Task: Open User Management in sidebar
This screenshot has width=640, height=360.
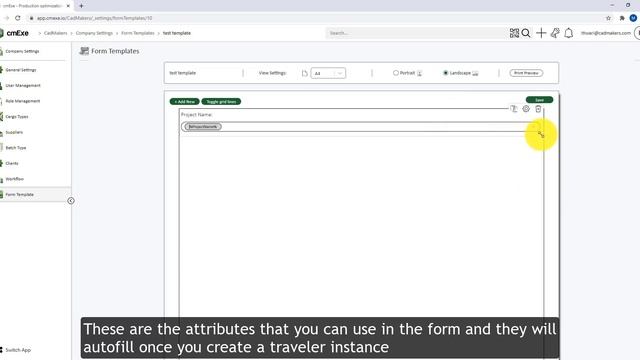Action: click(x=23, y=86)
